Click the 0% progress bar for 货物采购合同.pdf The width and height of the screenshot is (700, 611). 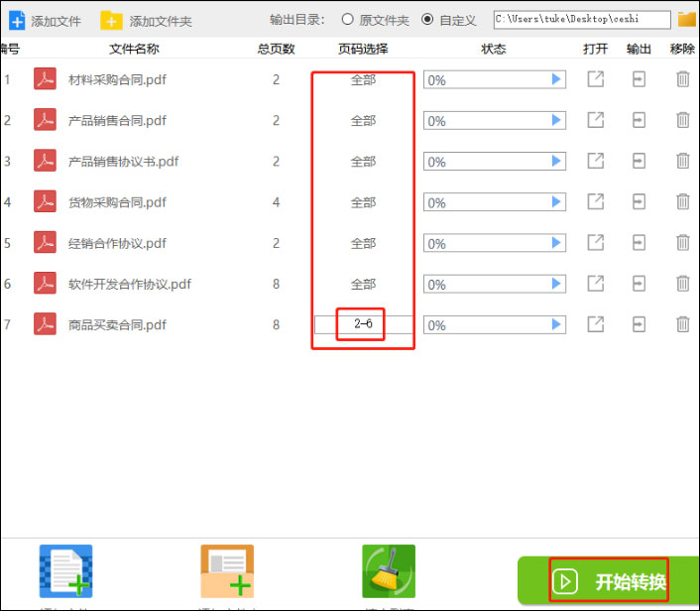pos(495,202)
